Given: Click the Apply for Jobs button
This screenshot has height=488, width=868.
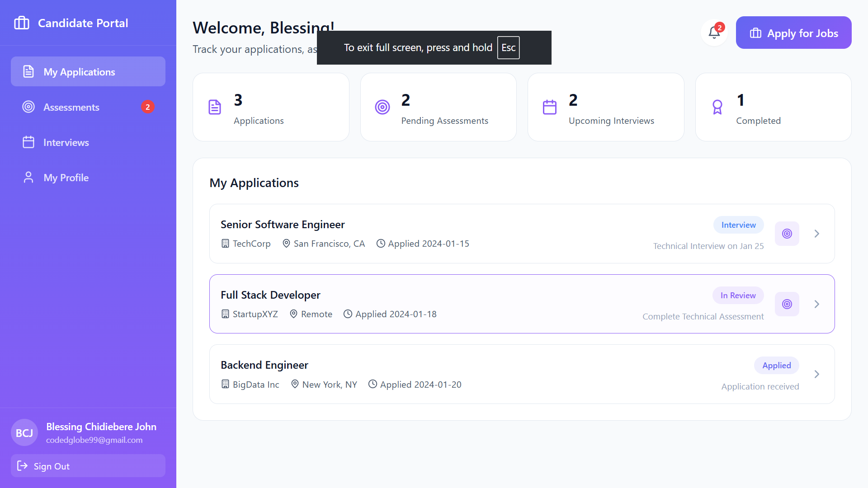Looking at the screenshot, I should 793,33.
